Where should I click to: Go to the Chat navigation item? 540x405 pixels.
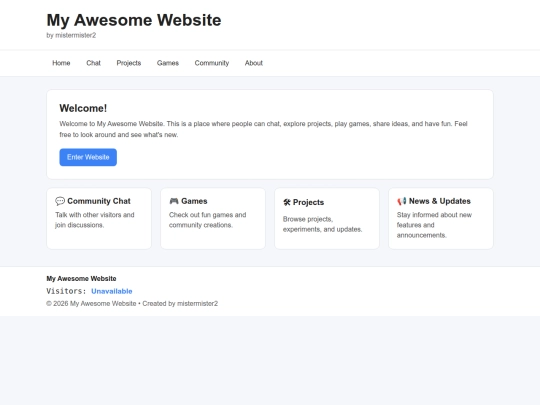93,63
